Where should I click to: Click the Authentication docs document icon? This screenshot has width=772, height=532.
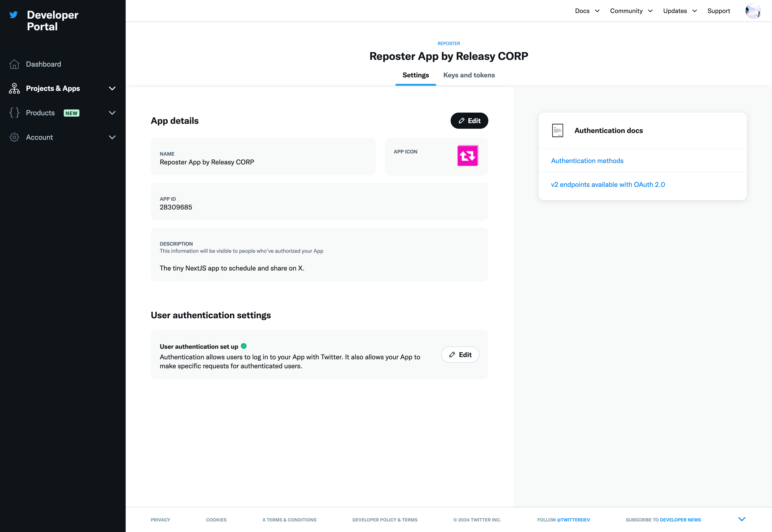point(558,130)
